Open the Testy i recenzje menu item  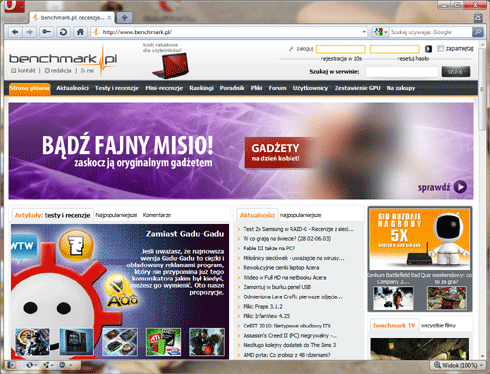tap(117, 88)
